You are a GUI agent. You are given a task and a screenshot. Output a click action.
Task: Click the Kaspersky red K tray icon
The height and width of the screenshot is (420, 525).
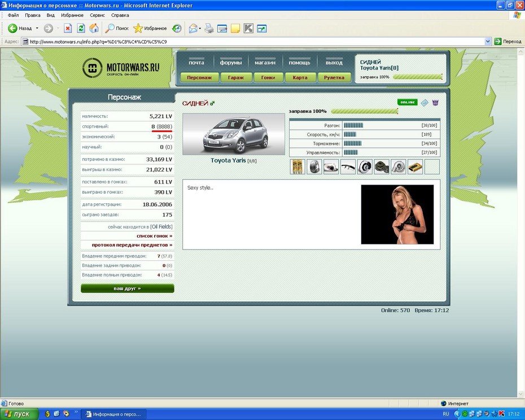pos(502,414)
